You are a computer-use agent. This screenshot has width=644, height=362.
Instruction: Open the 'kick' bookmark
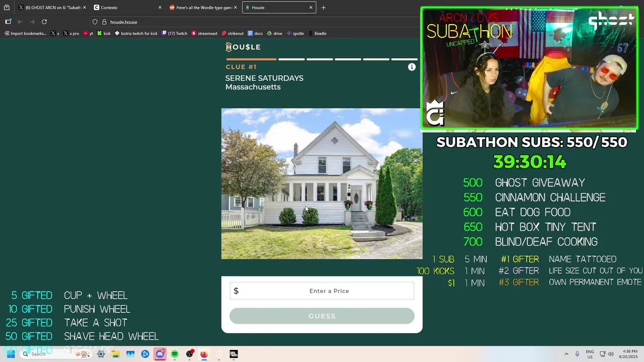click(x=104, y=33)
